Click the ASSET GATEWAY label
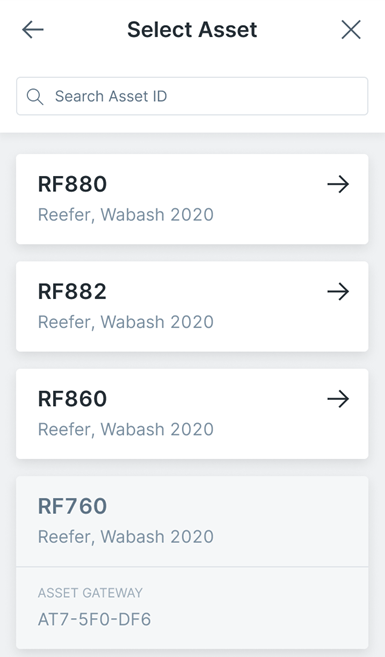The image size is (385, 657). 90,593
